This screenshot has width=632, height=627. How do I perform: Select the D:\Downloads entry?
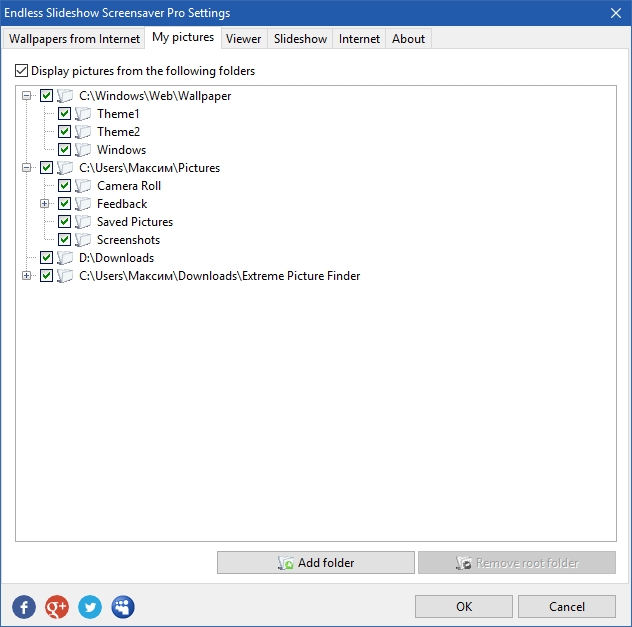(116, 258)
